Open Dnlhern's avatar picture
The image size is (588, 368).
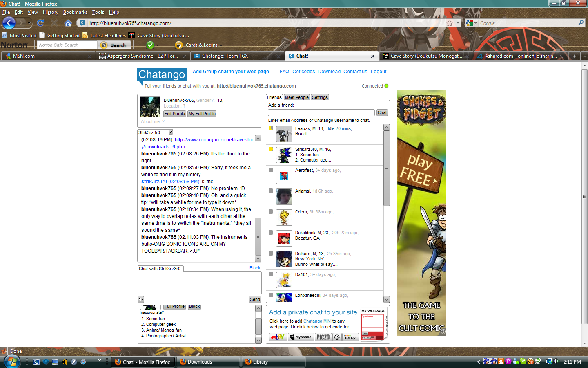[284, 259]
